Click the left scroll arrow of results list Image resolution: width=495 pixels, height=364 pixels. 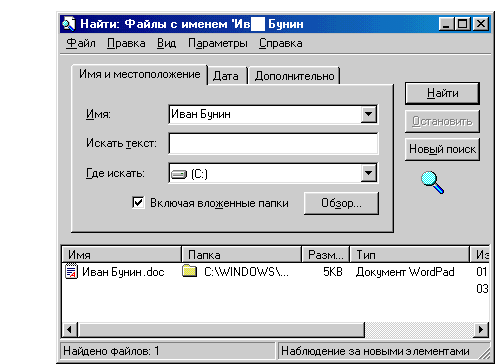pos(69,330)
